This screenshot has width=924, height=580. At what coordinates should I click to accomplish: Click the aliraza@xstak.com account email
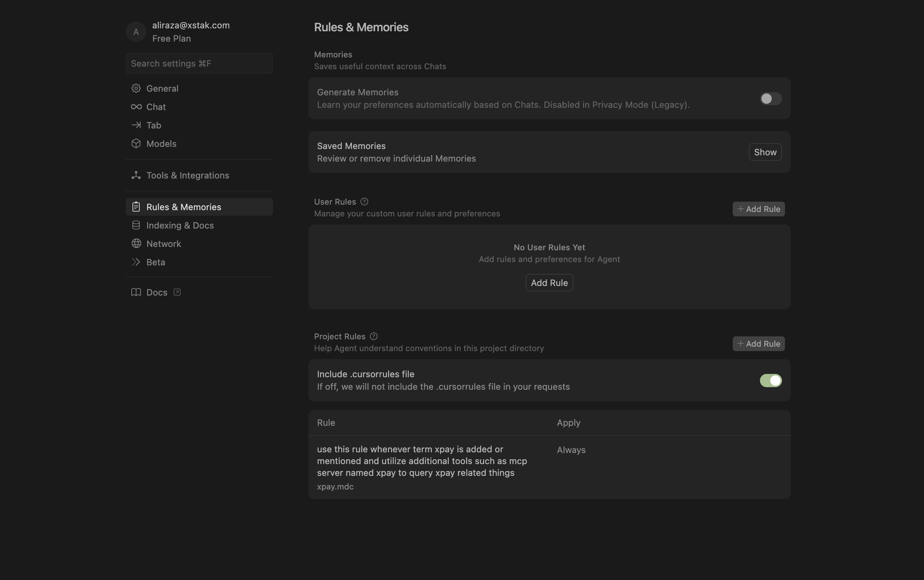point(191,25)
